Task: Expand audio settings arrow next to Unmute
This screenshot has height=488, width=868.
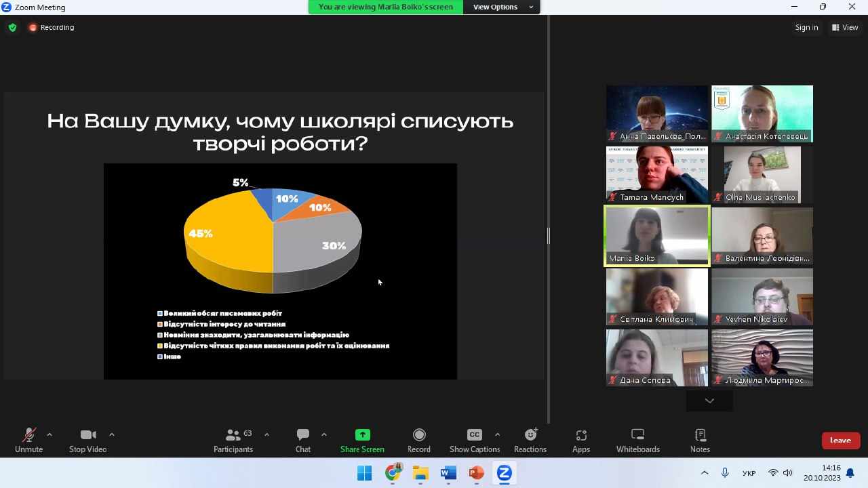Action: (x=50, y=434)
